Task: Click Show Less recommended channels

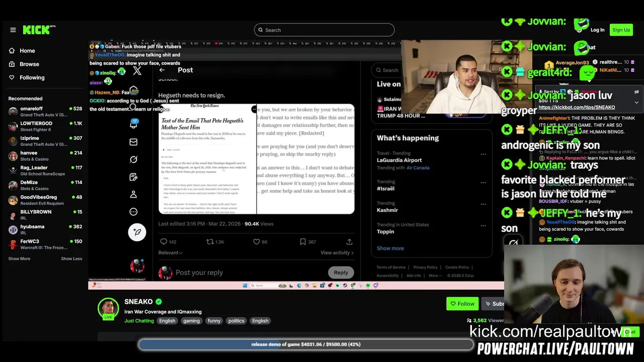Action: 71,259
